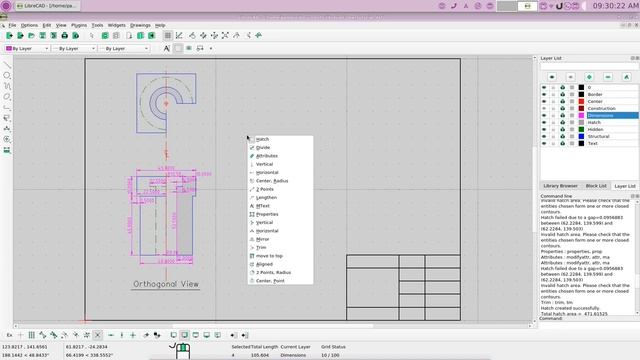Open the small toolbar overflow arrow

click(x=211, y=49)
